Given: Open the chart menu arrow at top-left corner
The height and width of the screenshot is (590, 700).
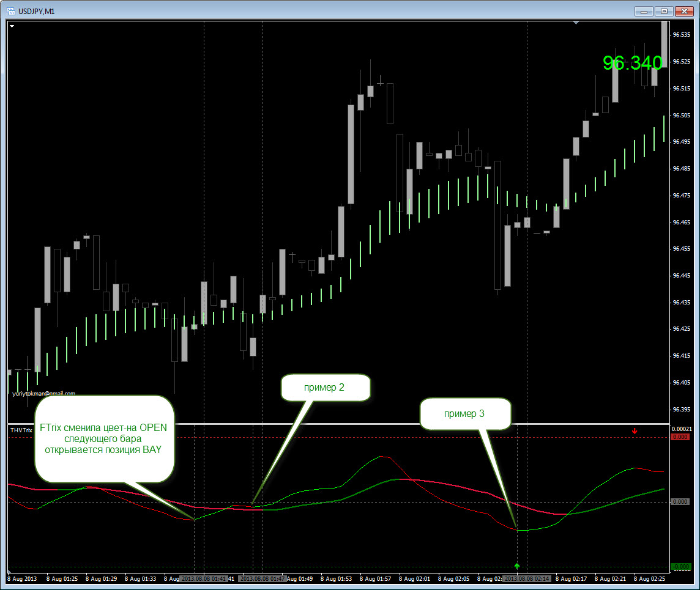Looking at the screenshot, I should pos(12,26).
